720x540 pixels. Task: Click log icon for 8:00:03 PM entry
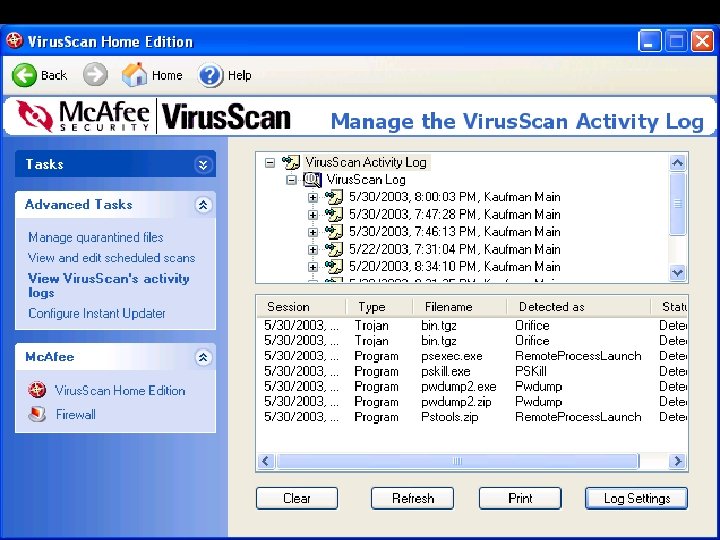[x=334, y=197]
